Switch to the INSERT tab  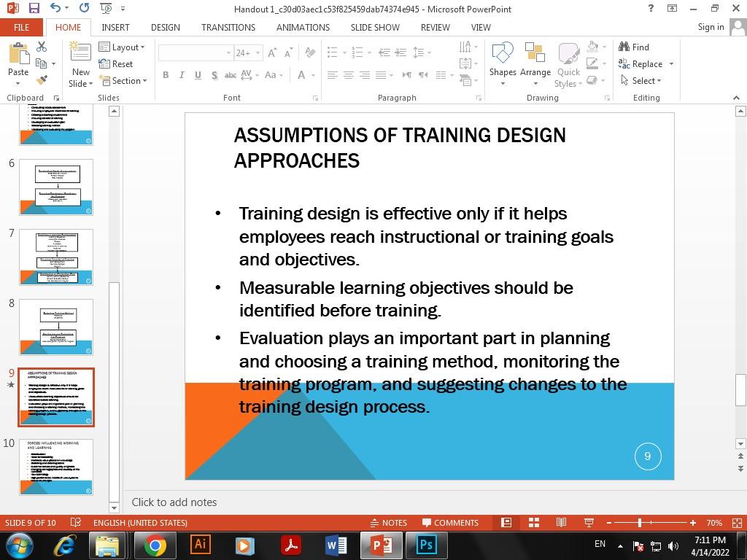click(115, 27)
